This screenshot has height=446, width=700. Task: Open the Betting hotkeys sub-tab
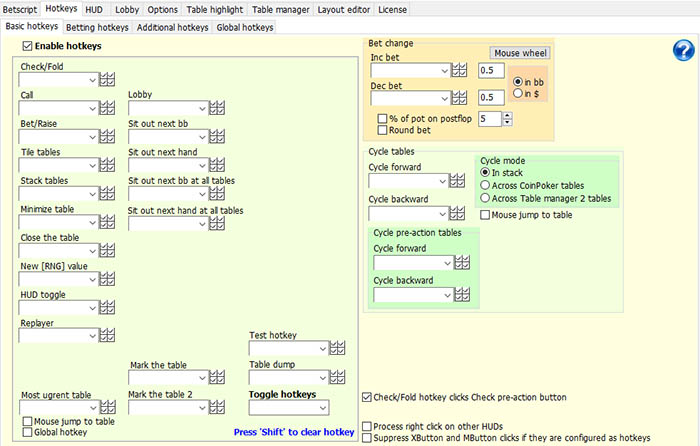click(x=98, y=28)
